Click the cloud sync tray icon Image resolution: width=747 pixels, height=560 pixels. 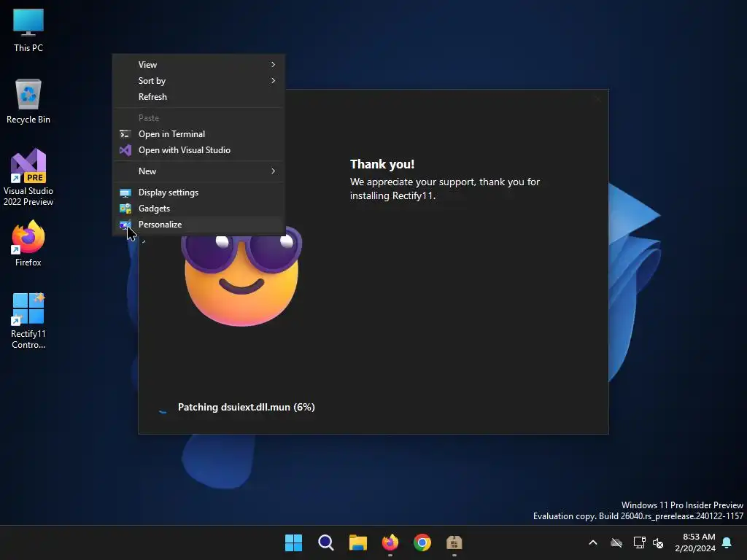[x=616, y=542]
